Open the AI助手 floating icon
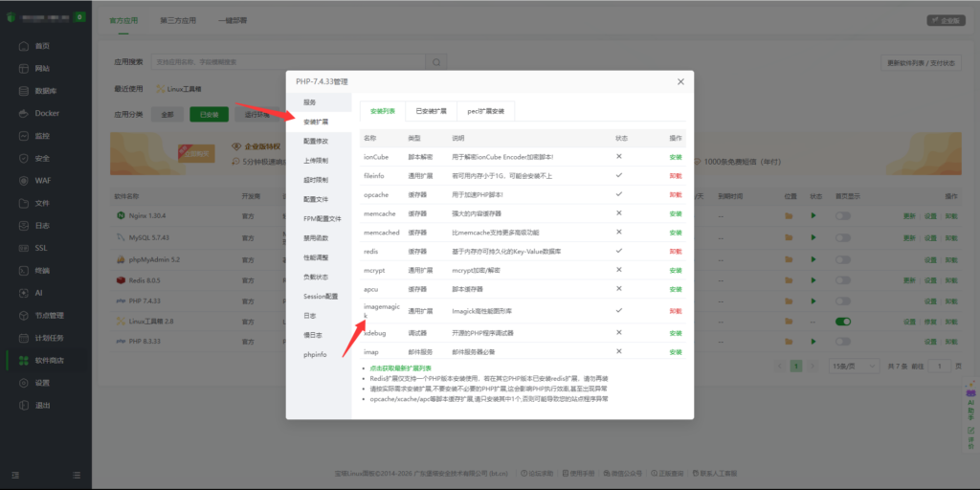This screenshot has width=980, height=490. (x=970, y=401)
